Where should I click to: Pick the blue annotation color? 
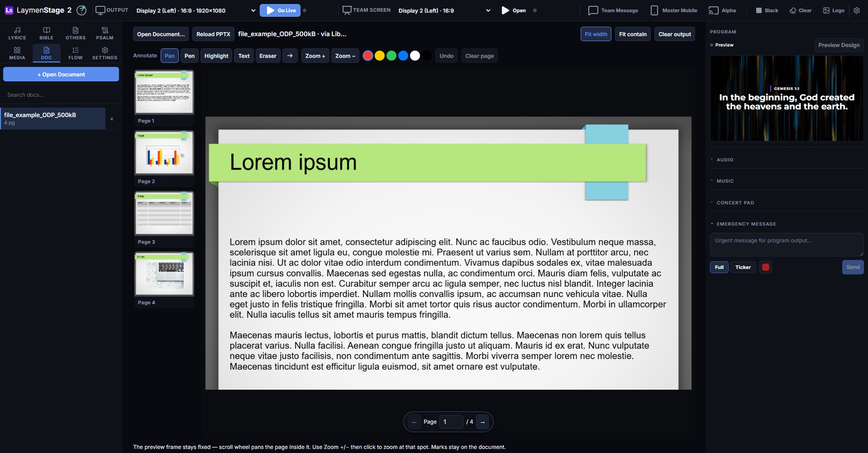click(x=403, y=56)
